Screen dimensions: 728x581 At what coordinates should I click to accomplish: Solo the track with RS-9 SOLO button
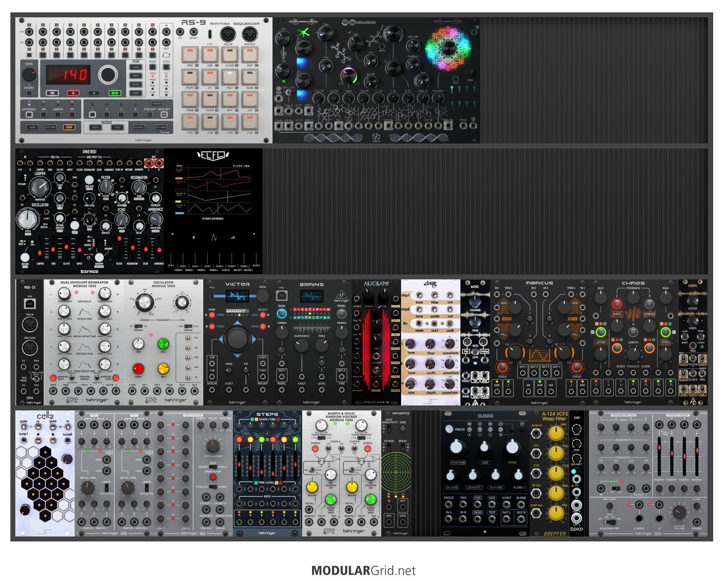(x=117, y=127)
